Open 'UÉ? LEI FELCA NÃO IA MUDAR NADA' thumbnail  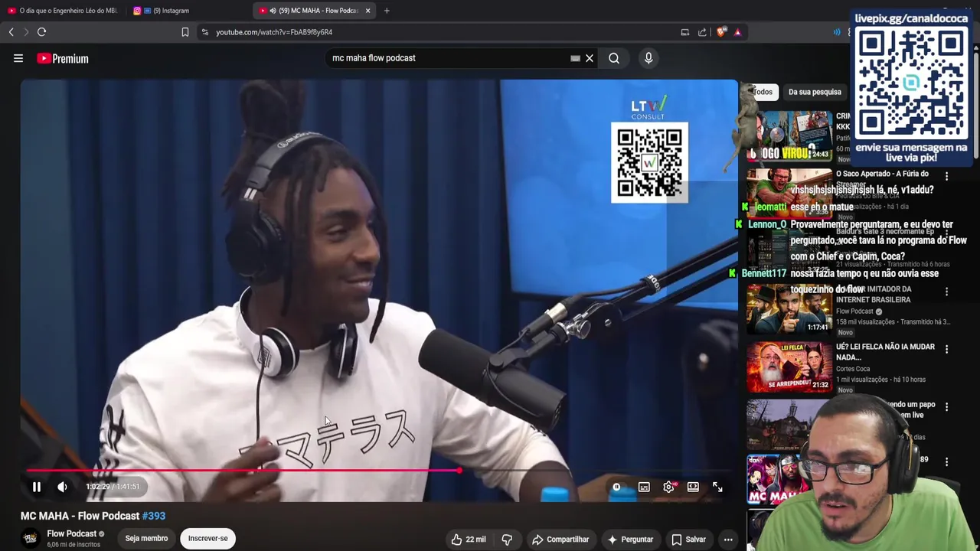[789, 367]
